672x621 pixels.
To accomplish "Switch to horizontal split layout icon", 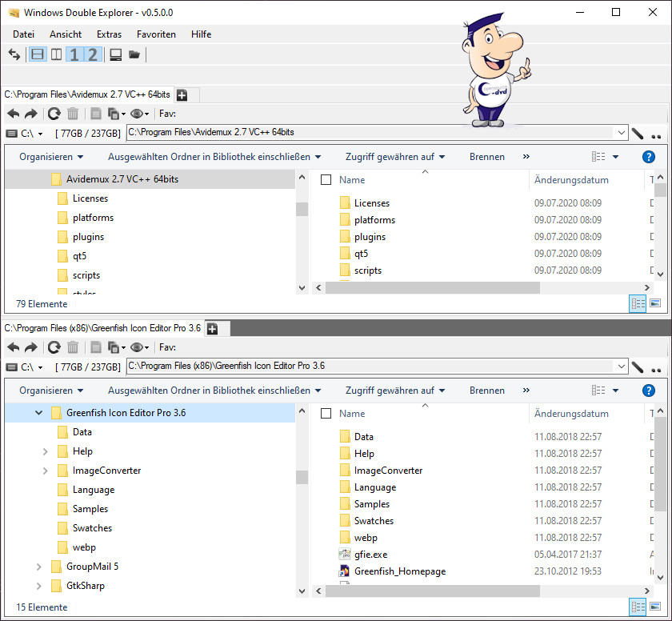I will pyautogui.click(x=38, y=54).
